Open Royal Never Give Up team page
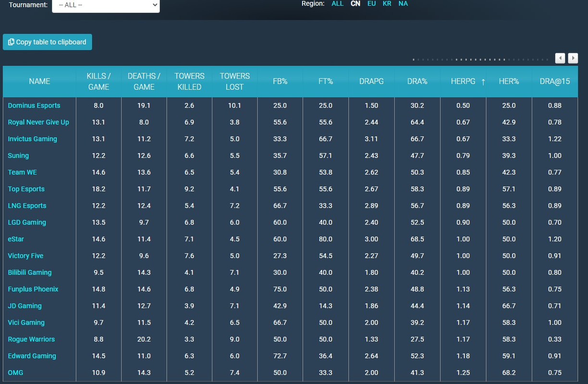 (x=38, y=122)
